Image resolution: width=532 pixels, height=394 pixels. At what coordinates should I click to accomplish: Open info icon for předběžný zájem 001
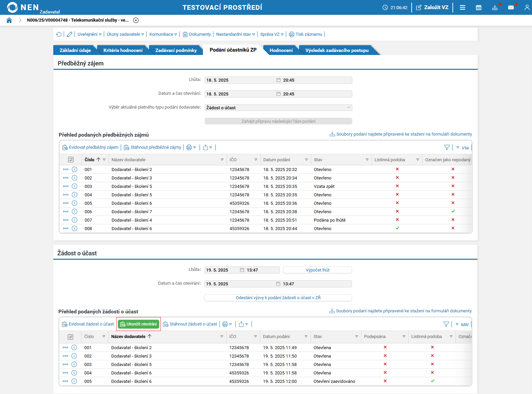coord(75,169)
